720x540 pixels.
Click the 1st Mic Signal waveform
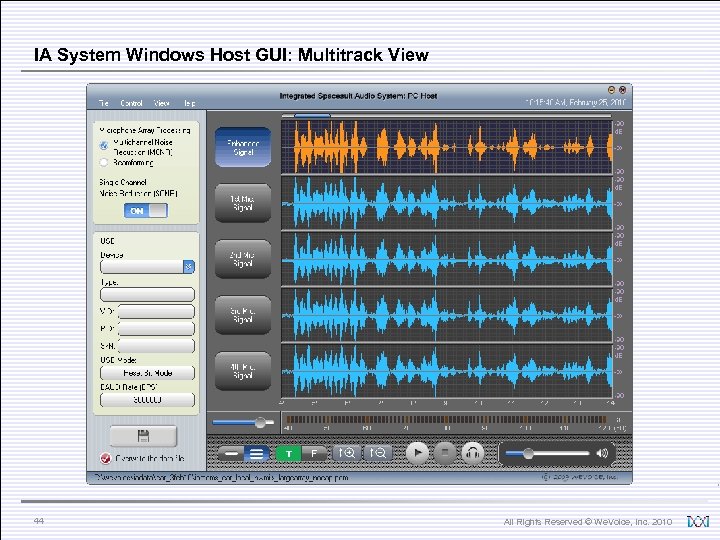pos(446,203)
